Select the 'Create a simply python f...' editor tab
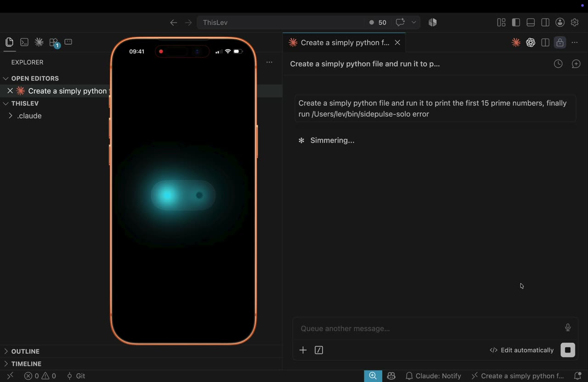The height and width of the screenshot is (382, 588). [344, 43]
